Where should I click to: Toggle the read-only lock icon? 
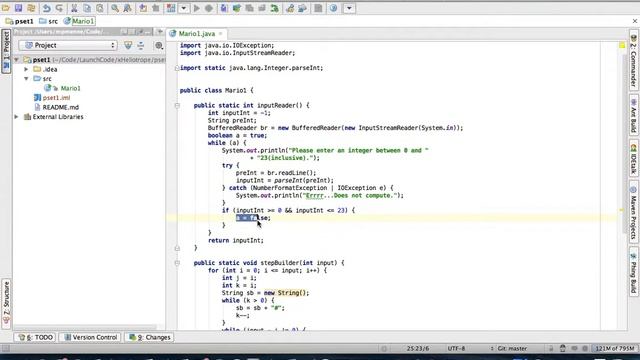click(x=551, y=348)
